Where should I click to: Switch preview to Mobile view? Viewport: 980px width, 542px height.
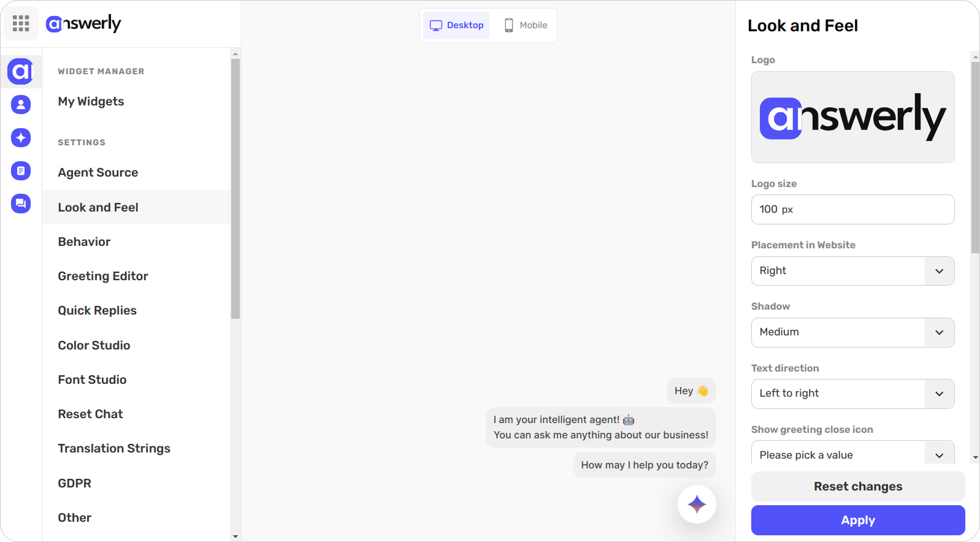526,25
